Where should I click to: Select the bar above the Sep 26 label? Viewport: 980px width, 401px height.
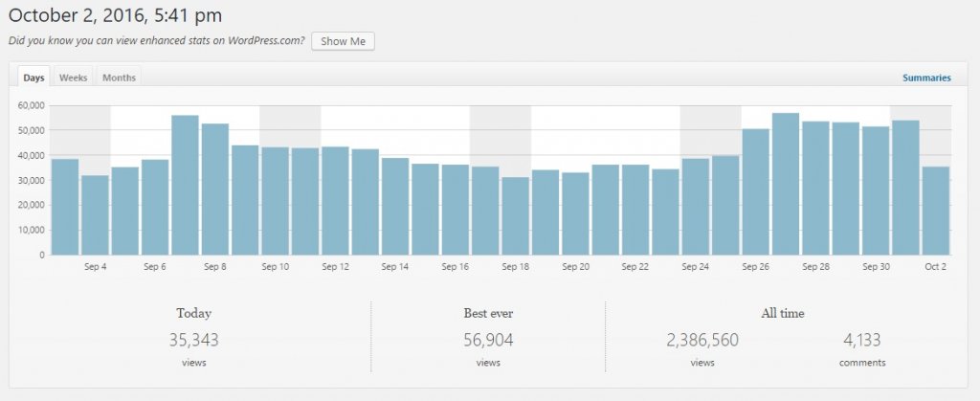click(x=756, y=191)
